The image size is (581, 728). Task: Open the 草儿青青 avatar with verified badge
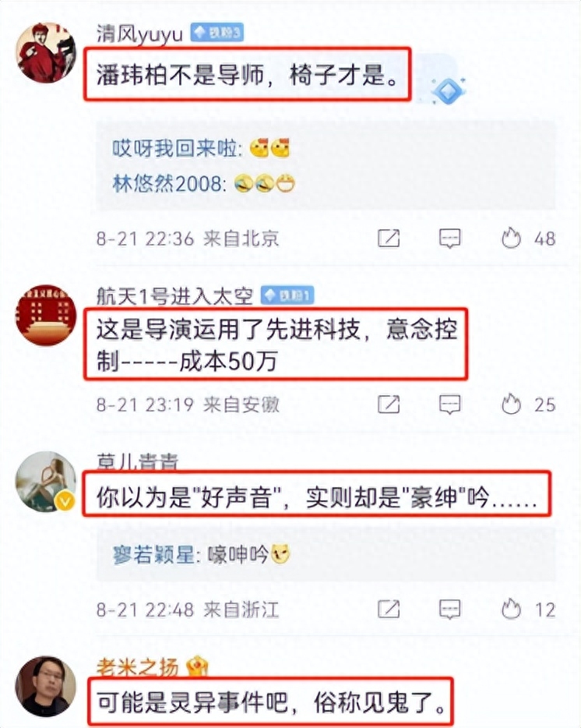tap(45, 481)
